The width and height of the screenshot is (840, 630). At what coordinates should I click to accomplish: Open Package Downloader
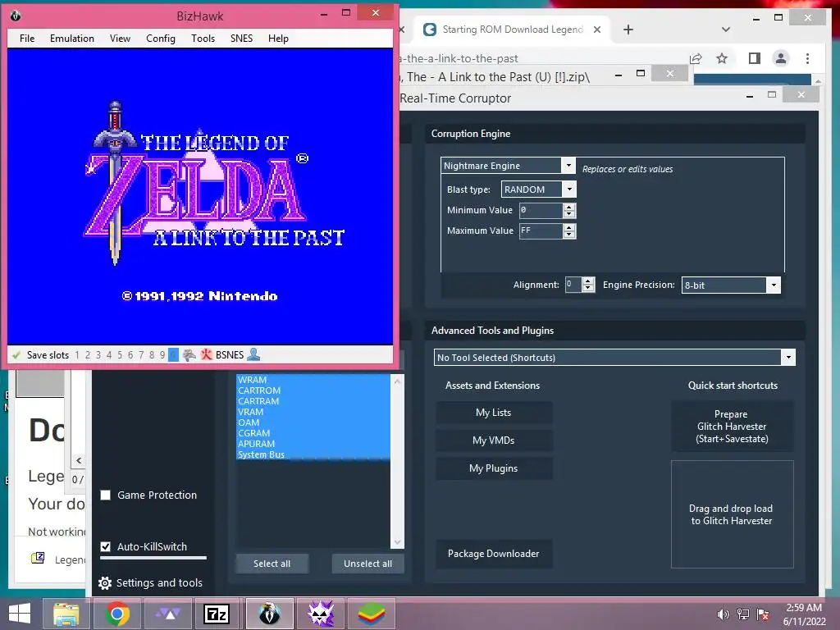(x=493, y=554)
